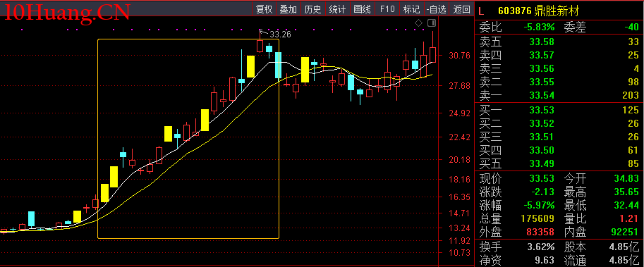The width and height of the screenshot is (644, 267).
Task: Click the 返回 back button
Action: (x=461, y=9)
